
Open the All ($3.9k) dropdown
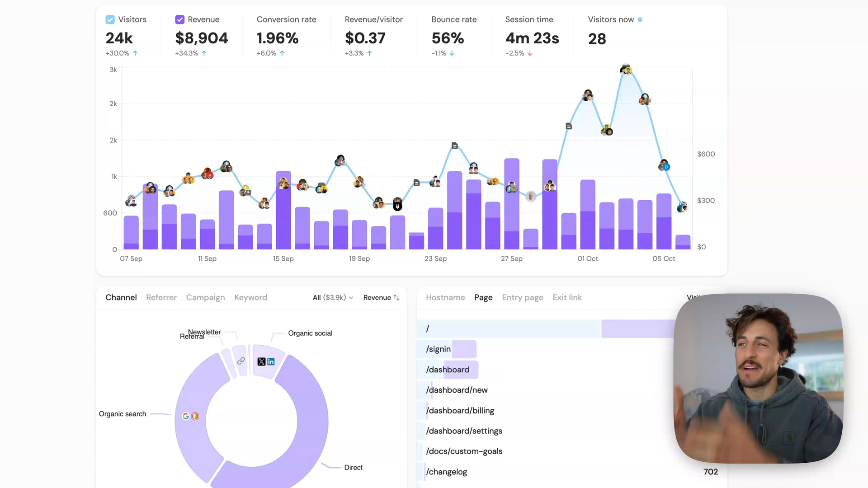333,297
